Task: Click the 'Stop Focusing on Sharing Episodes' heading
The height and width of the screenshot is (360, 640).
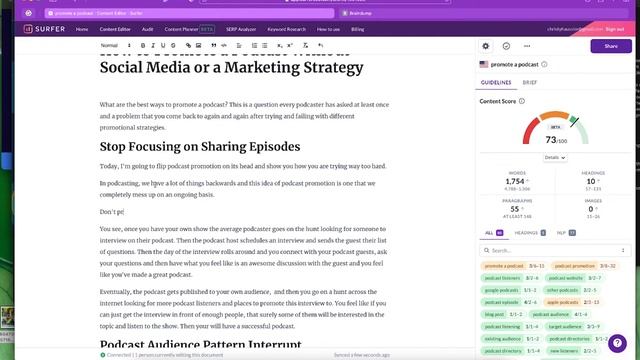Action: pos(200,147)
